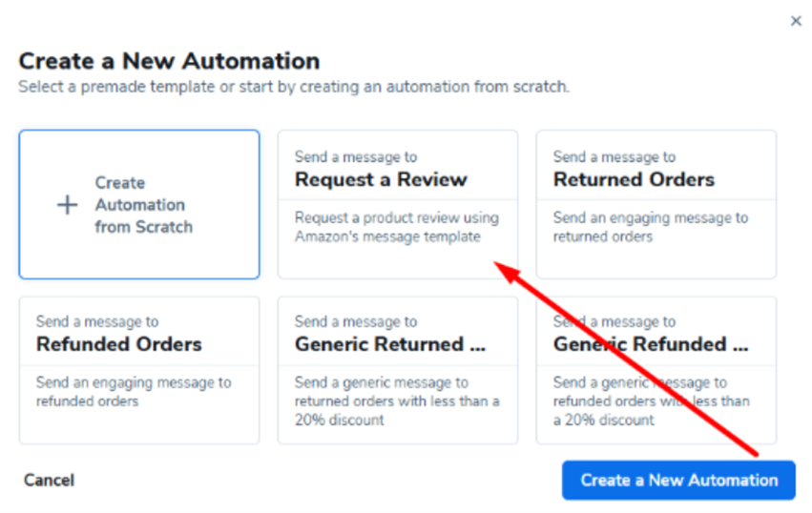Click the generic returned orders discount description

click(397, 401)
